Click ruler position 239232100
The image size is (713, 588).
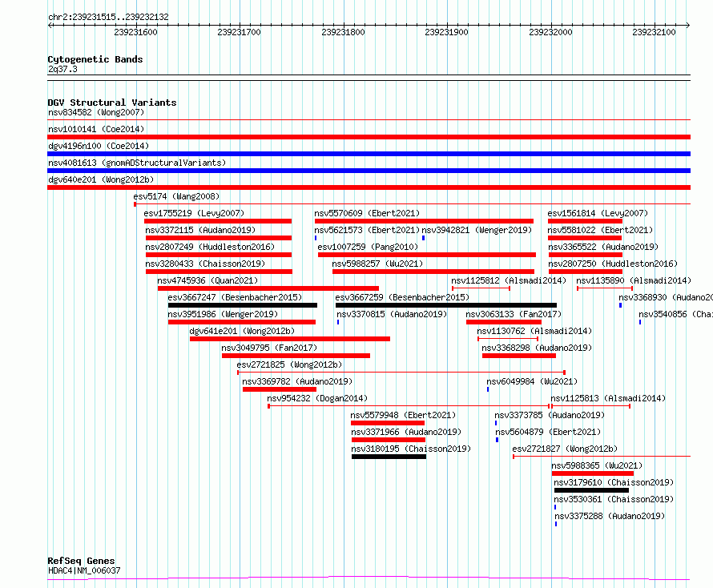(655, 32)
